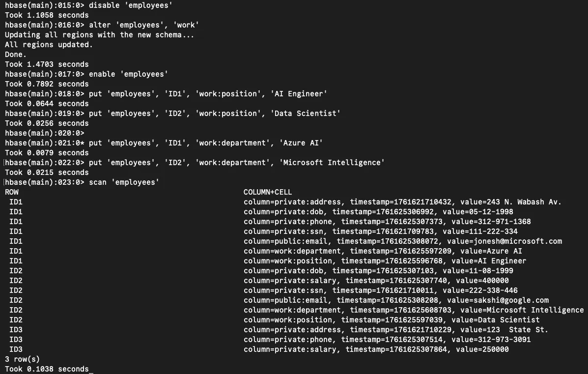Image resolution: width=588 pixels, height=374 pixels.
Task: Click the 'Took 1.4703 seconds' line
Action: pos(47,64)
